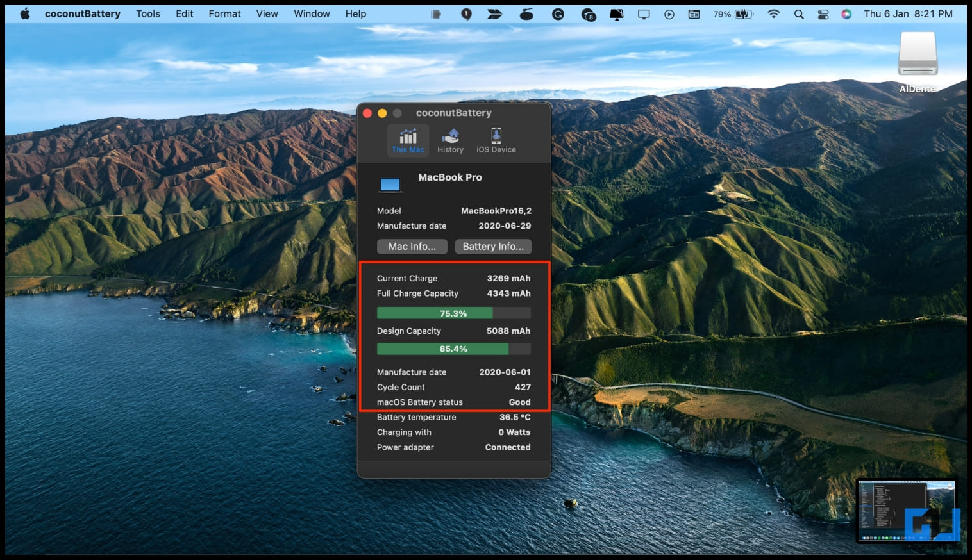Click the Power adapter Connected value
This screenshot has width=972, height=560.
[x=508, y=447]
